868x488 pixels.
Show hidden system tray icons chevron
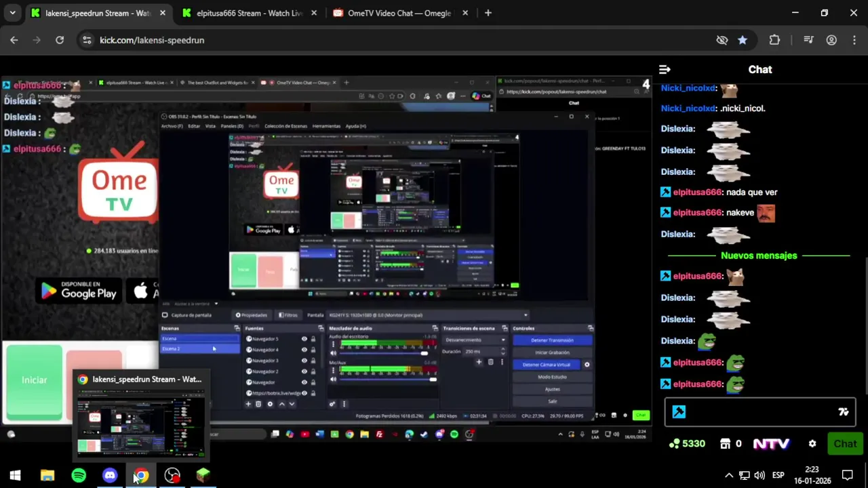pos(729,475)
